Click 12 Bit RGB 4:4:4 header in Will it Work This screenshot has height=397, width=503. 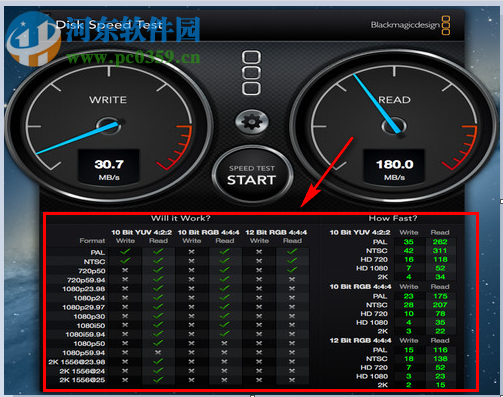click(x=276, y=232)
